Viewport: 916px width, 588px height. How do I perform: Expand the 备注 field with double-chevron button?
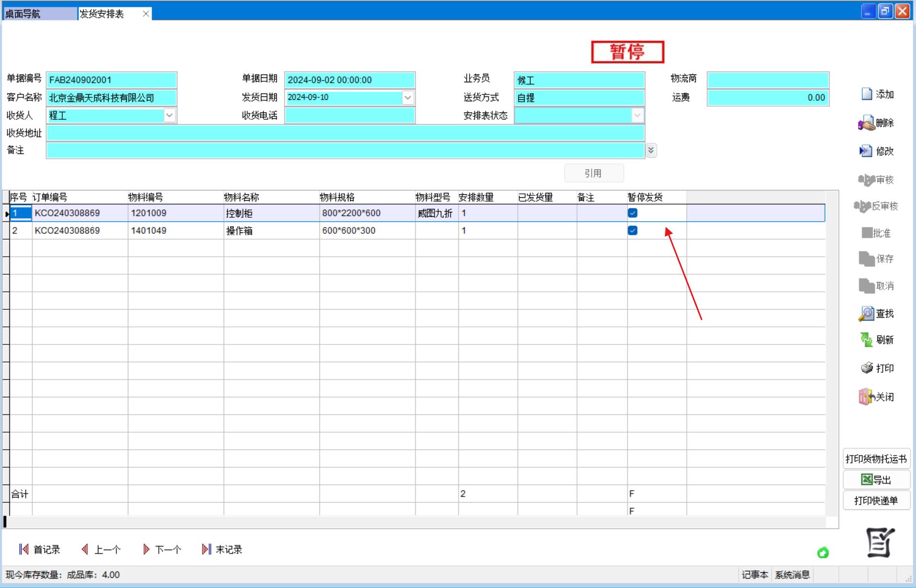[651, 151]
